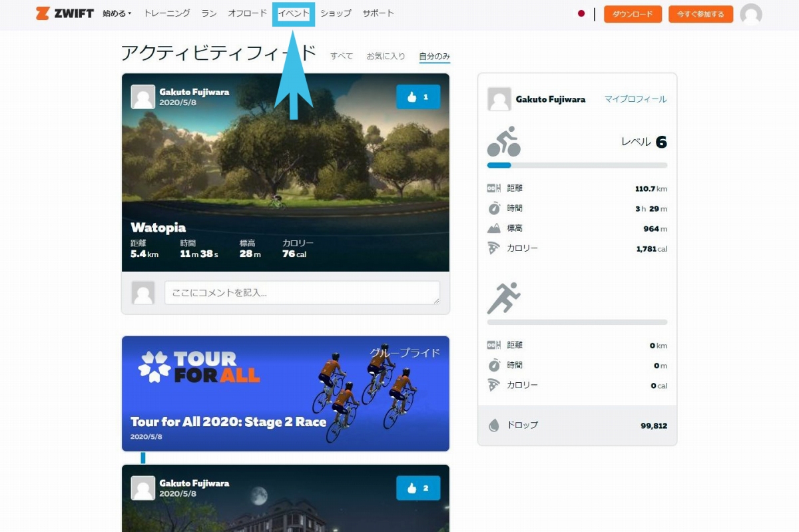This screenshot has width=799, height=532.
Task: Click the 標高 mountain icon
Action: point(493,228)
